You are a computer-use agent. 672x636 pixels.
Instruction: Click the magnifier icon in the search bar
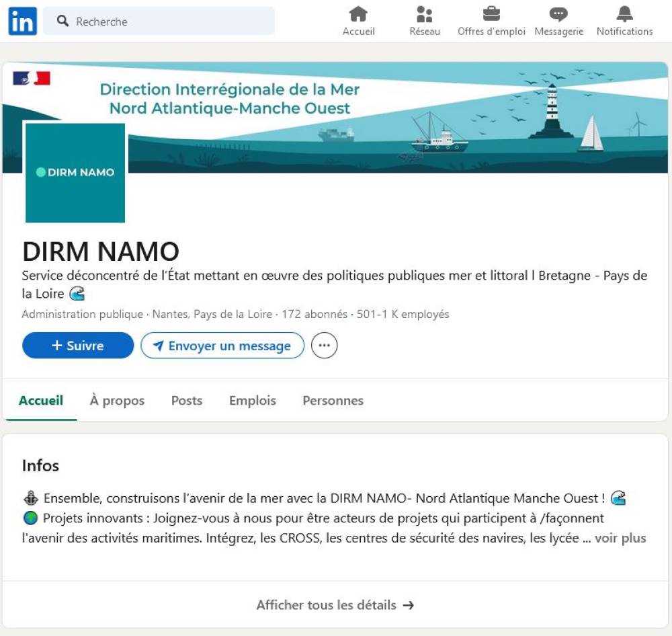(62, 21)
